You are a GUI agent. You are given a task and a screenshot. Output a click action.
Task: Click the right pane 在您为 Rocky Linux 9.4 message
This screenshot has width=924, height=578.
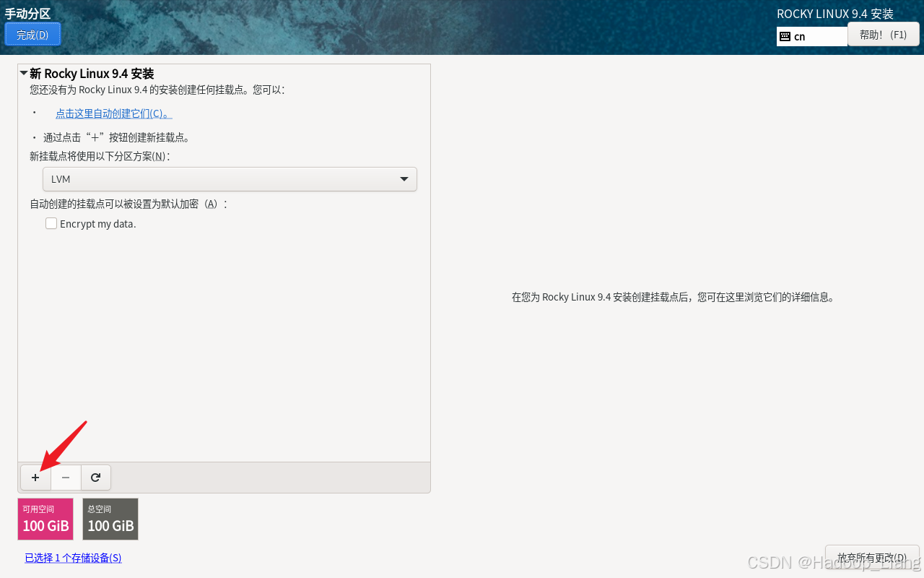point(673,297)
